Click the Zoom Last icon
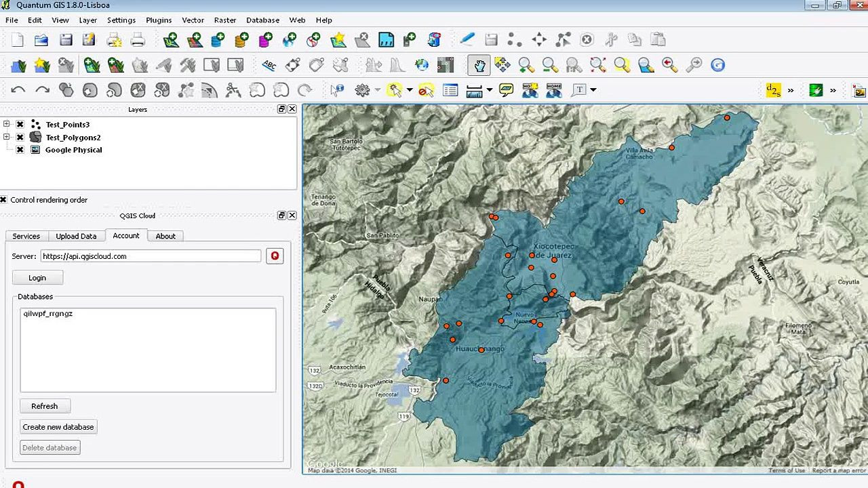The width and height of the screenshot is (868, 488). [x=670, y=65]
